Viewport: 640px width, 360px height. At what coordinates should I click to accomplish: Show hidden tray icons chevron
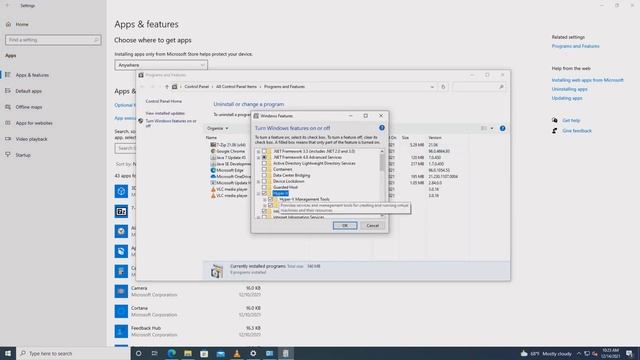pos(578,353)
